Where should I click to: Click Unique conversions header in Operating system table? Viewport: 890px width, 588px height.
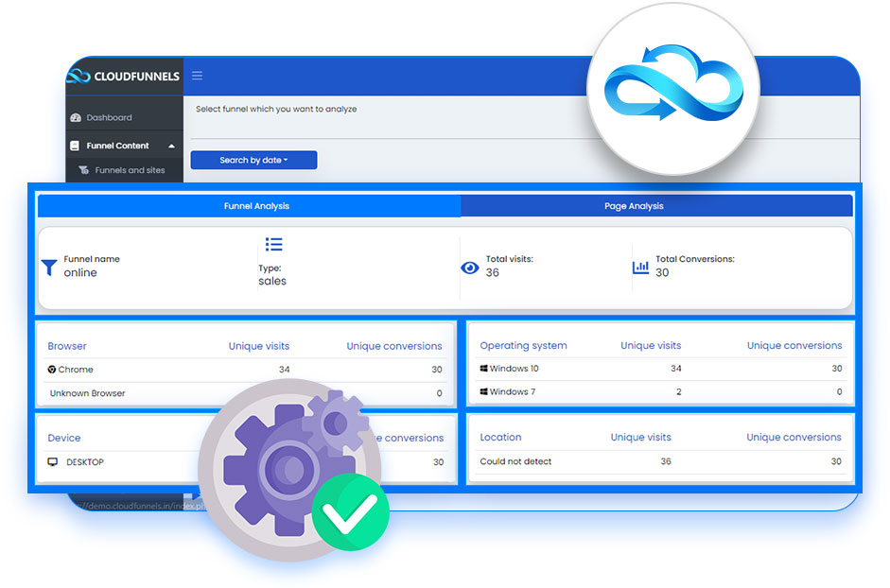tap(794, 346)
